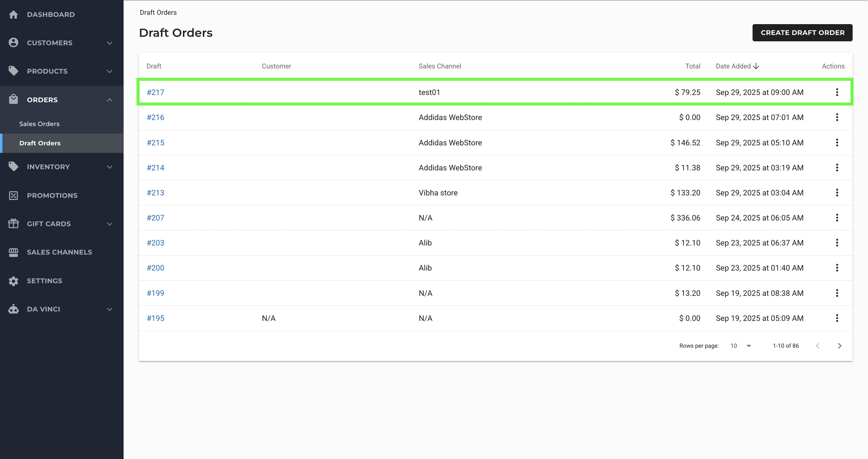868x459 pixels.
Task: Click the Settings gear icon
Action: pyautogui.click(x=14, y=281)
